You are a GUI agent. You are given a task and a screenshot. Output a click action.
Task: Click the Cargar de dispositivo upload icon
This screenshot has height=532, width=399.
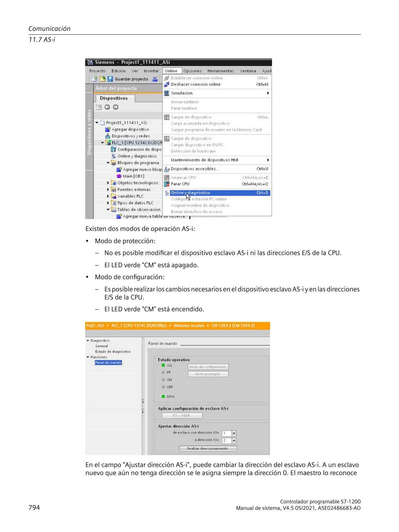[167, 139]
